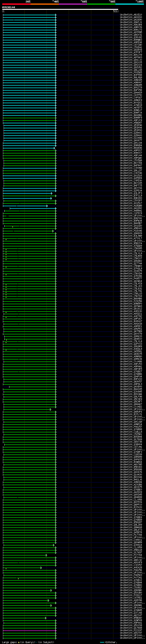The image size is (146, 644).
Task: Click the =100char. scale legend
Action: [108, 642]
